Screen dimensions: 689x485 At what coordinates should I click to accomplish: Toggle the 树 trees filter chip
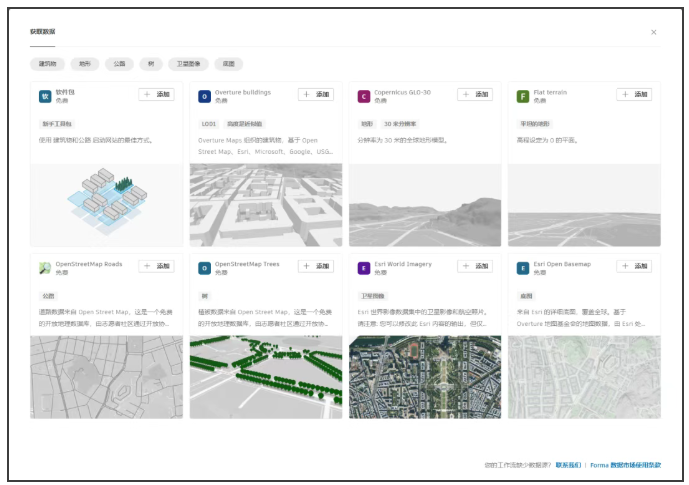point(151,64)
